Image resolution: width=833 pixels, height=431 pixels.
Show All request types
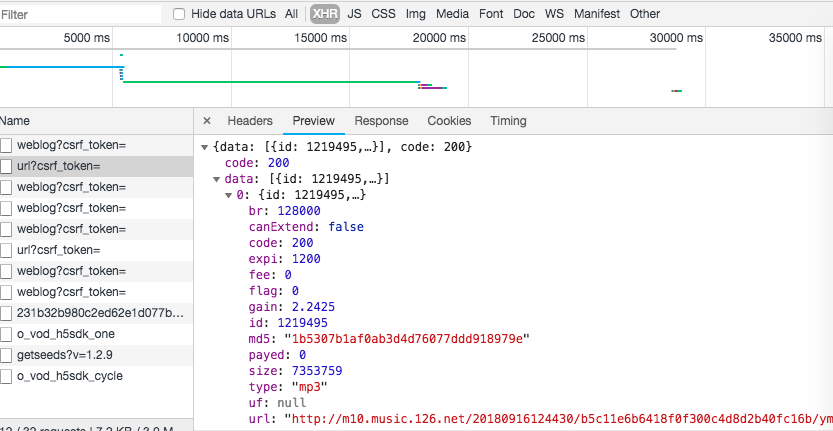(x=291, y=14)
